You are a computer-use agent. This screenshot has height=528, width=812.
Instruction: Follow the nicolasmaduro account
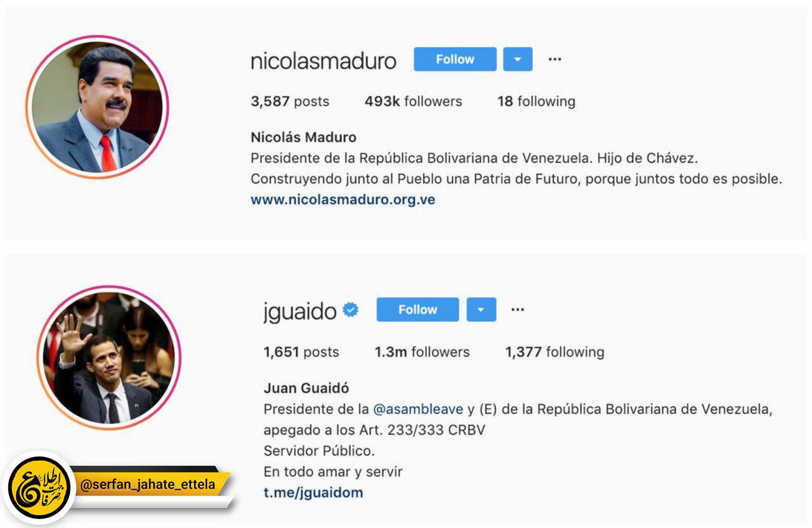pos(455,59)
